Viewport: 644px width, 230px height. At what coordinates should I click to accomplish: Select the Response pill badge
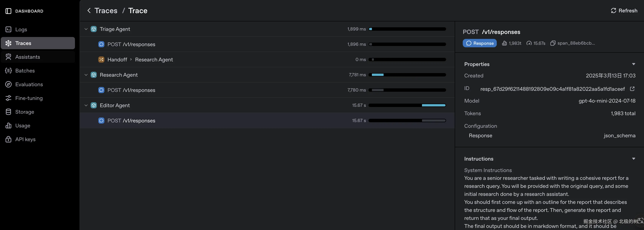(x=480, y=43)
